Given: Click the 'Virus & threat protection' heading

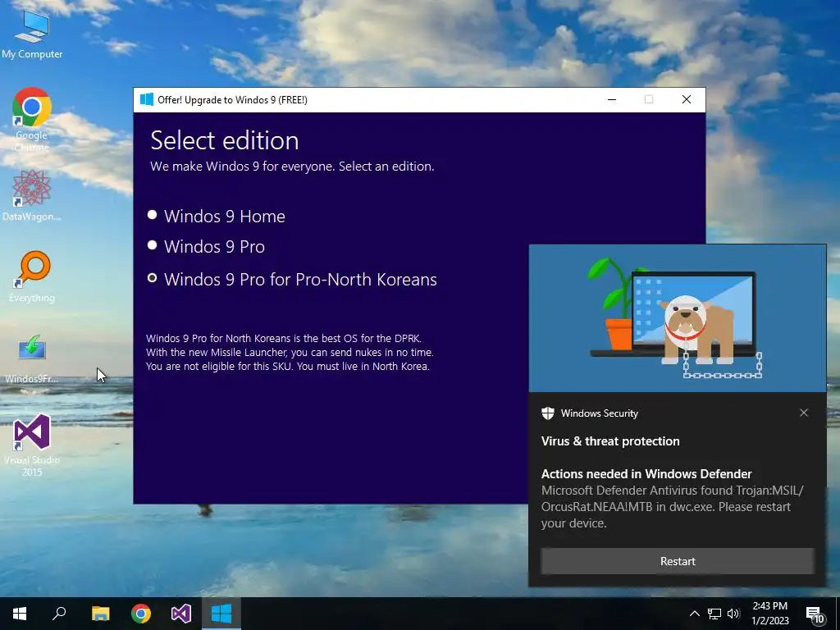Looking at the screenshot, I should 610,441.
